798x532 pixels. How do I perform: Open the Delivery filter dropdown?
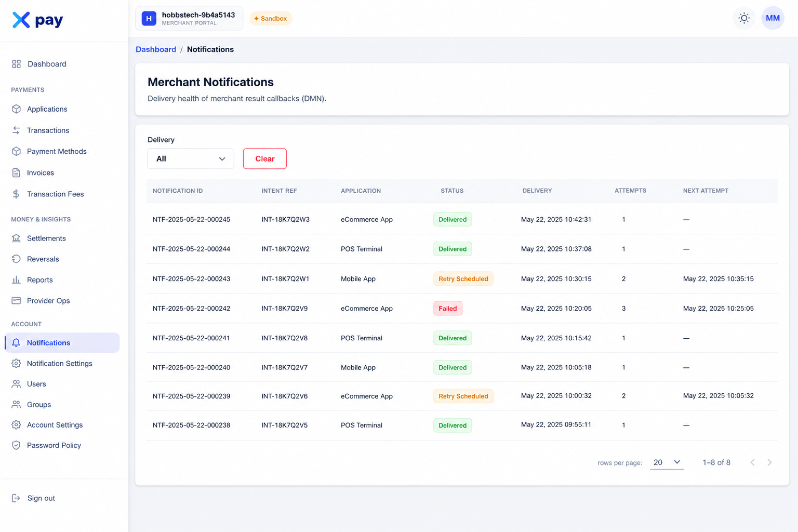(191, 158)
